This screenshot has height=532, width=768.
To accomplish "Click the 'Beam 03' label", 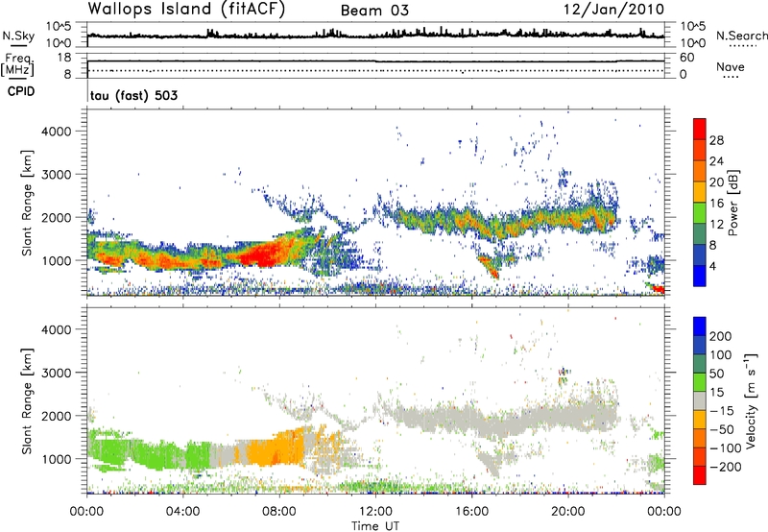I will pyautogui.click(x=374, y=11).
